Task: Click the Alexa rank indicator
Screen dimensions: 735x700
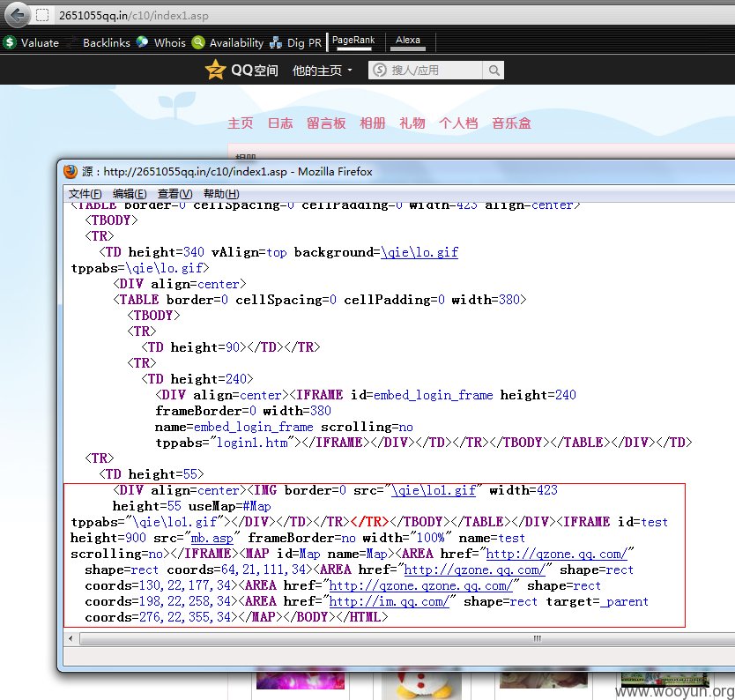Action: pos(408,41)
